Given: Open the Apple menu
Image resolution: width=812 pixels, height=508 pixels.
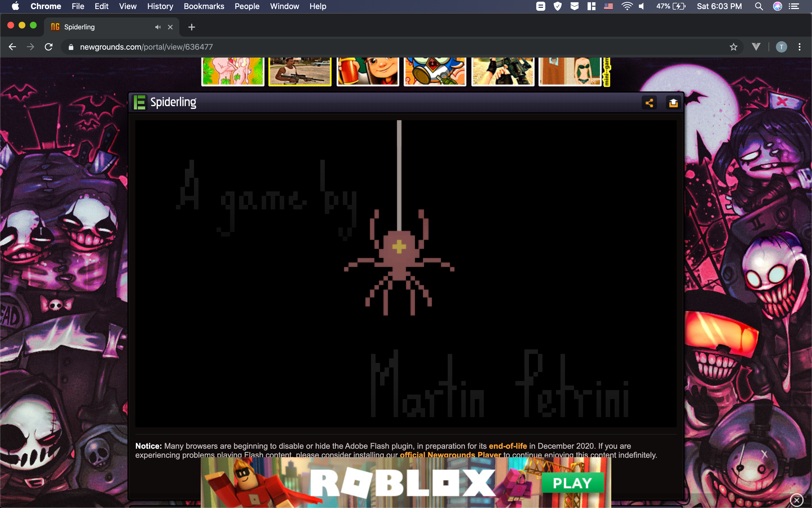Looking at the screenshot, I should [16, 6].
